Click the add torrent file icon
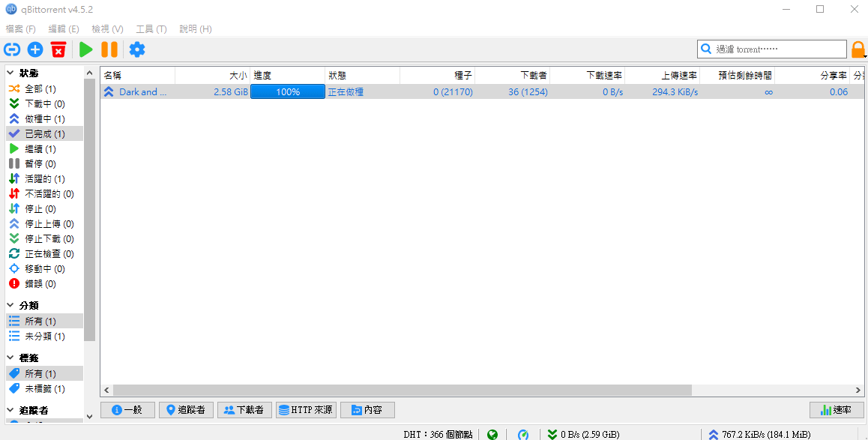 tap(35, 49)
